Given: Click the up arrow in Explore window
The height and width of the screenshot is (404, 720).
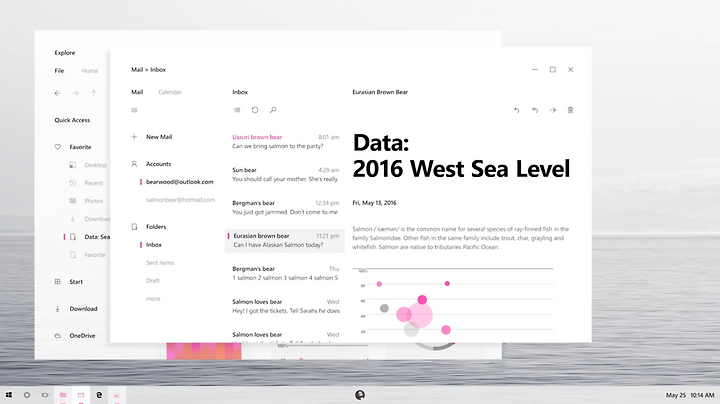Looking at the screenshot, I should tap(93, 93).
